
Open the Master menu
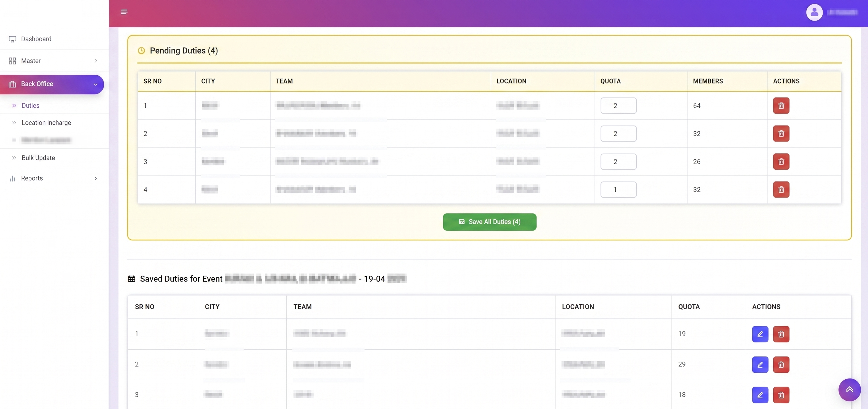click(54, 61)
